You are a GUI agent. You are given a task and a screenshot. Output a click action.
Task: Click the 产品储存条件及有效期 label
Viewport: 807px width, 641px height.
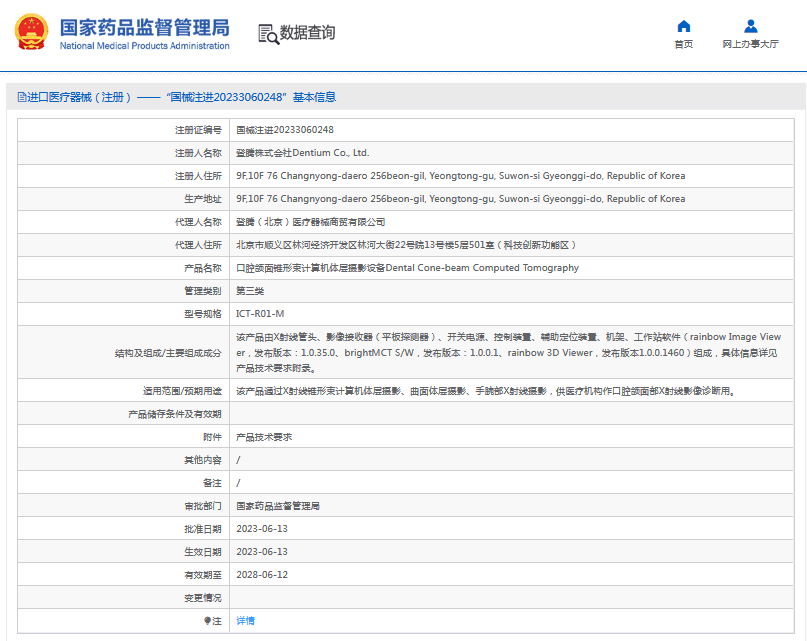point(175,414)
